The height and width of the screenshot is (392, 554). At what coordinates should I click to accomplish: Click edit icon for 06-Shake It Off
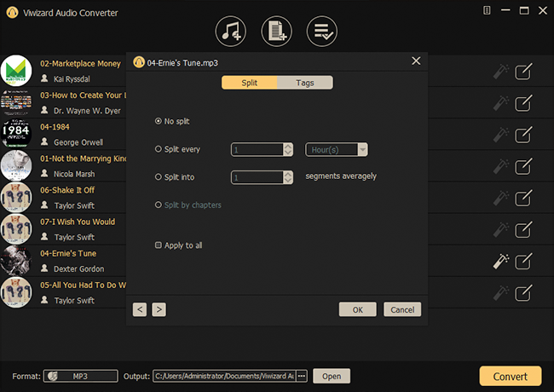coord(523,198)
